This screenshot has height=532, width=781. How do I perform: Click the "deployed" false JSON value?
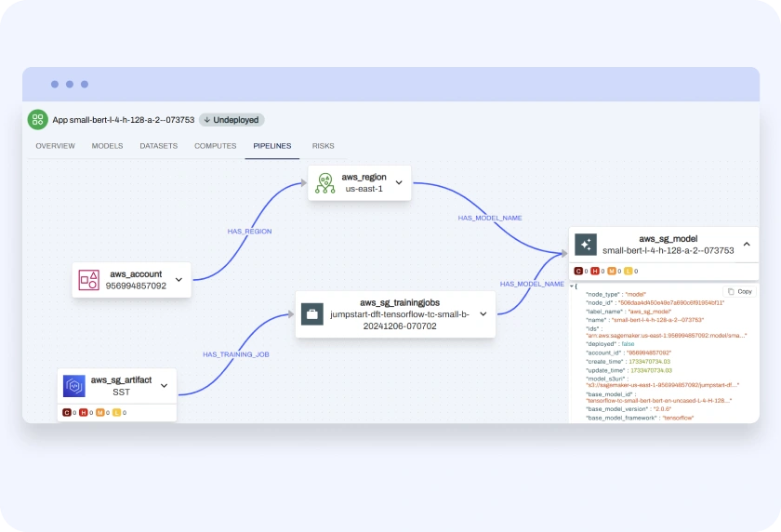[x=628, y=344]
